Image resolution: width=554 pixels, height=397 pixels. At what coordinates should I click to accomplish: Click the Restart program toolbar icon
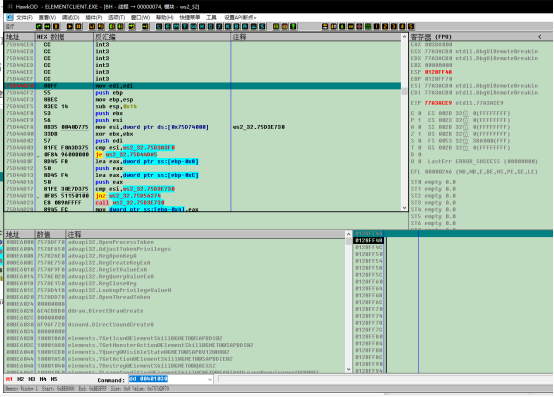click(39, 26)
